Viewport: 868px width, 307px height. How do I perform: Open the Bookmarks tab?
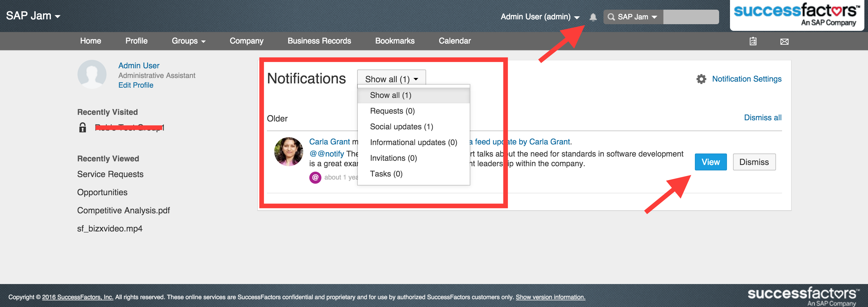click(395, 41)
